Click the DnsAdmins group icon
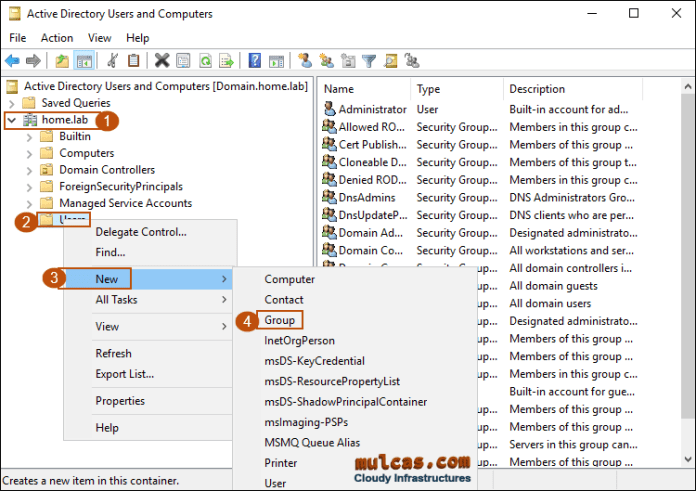This screenshot has width=696, height=491. [329, 197]
